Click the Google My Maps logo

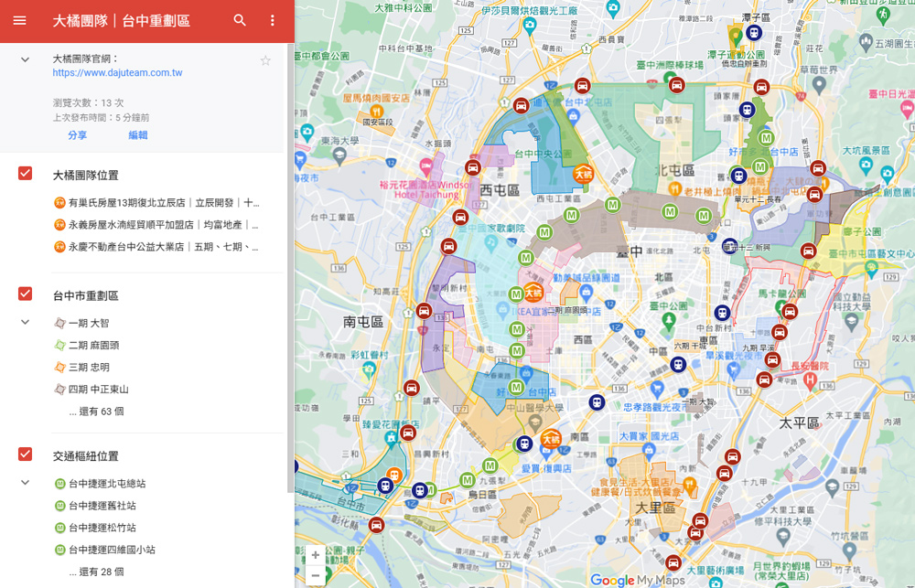click(637, 580)
